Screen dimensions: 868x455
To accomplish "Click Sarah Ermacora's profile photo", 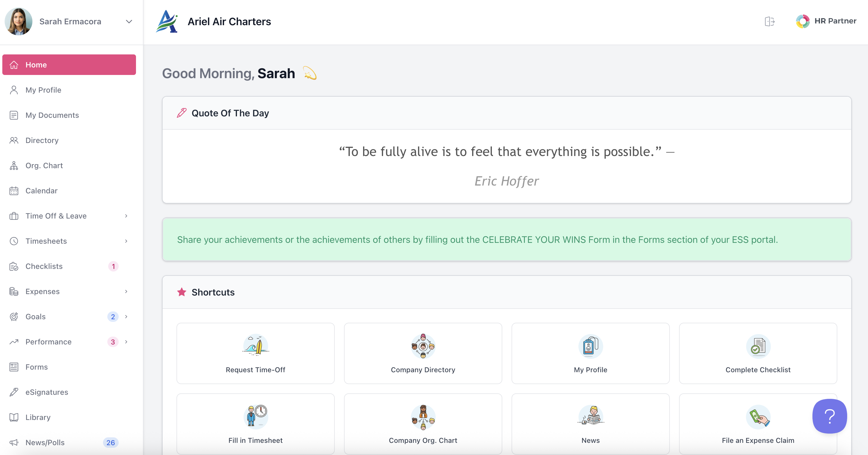I will tap(19, 21).
